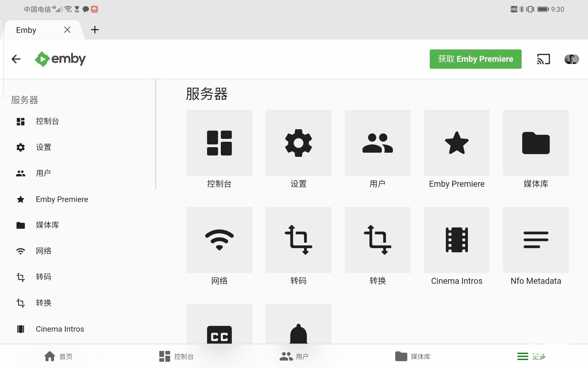Open the Cinema Intros film tile
The width and height of the screenshot is (588, 368).
tap(457, 240)
